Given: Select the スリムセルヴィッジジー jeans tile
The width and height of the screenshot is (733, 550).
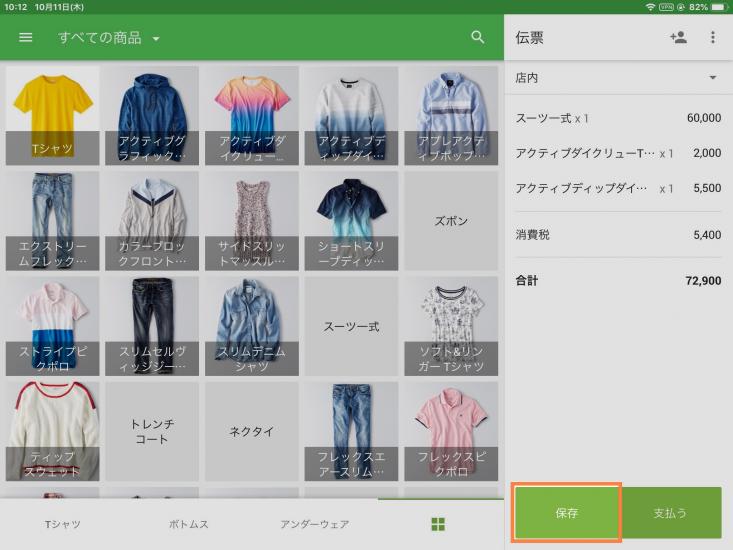Looking at the screenshot, I should click(152, 326).
